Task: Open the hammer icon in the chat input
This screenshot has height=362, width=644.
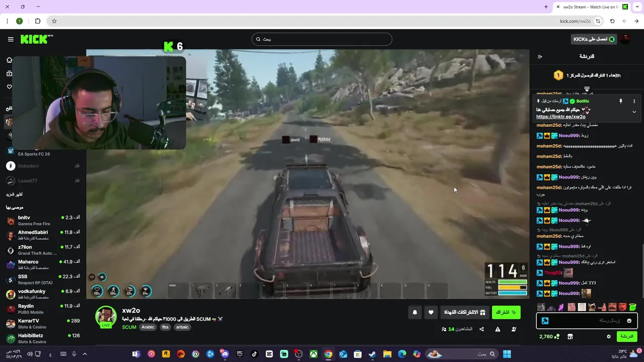Action: 545,321
